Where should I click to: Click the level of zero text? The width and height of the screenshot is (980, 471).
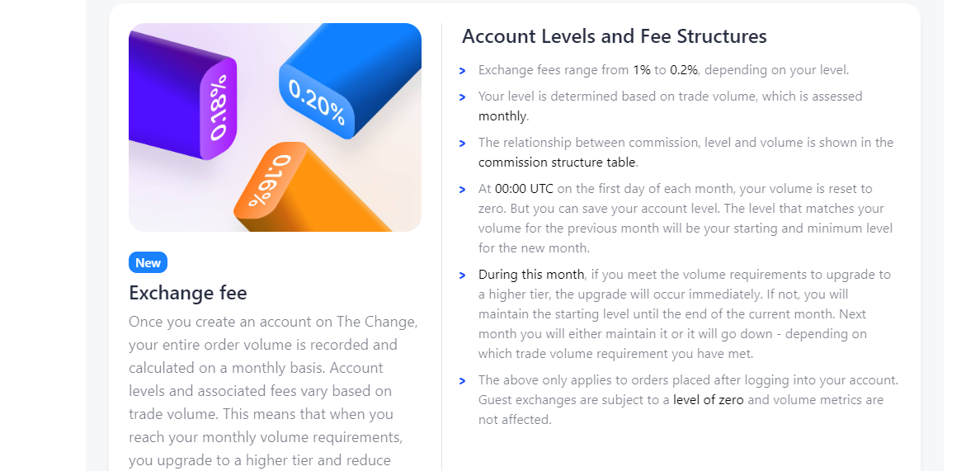(708, 400)
